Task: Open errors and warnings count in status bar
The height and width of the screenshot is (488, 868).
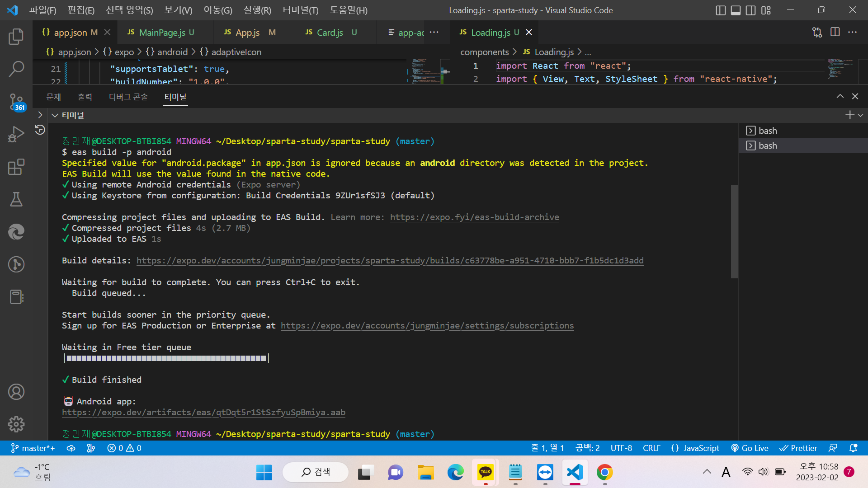Action: 124,448
